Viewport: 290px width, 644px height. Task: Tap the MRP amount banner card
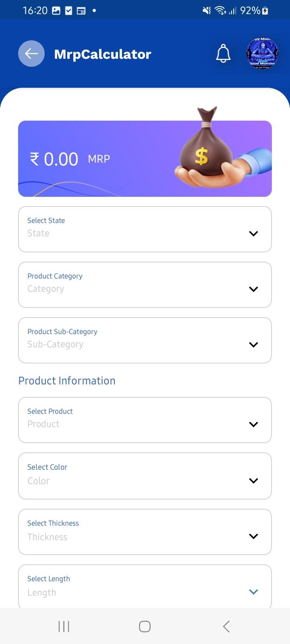145,159
